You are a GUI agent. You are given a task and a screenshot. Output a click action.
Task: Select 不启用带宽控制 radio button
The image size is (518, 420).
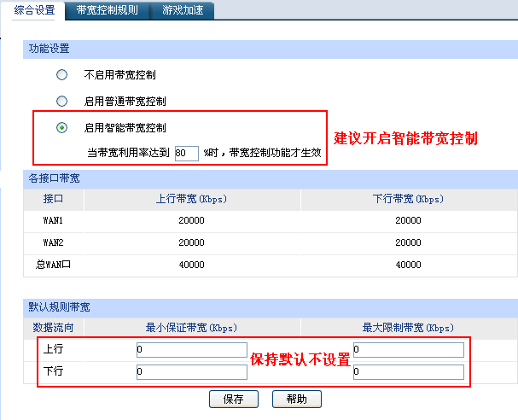(x=61, y=75)
